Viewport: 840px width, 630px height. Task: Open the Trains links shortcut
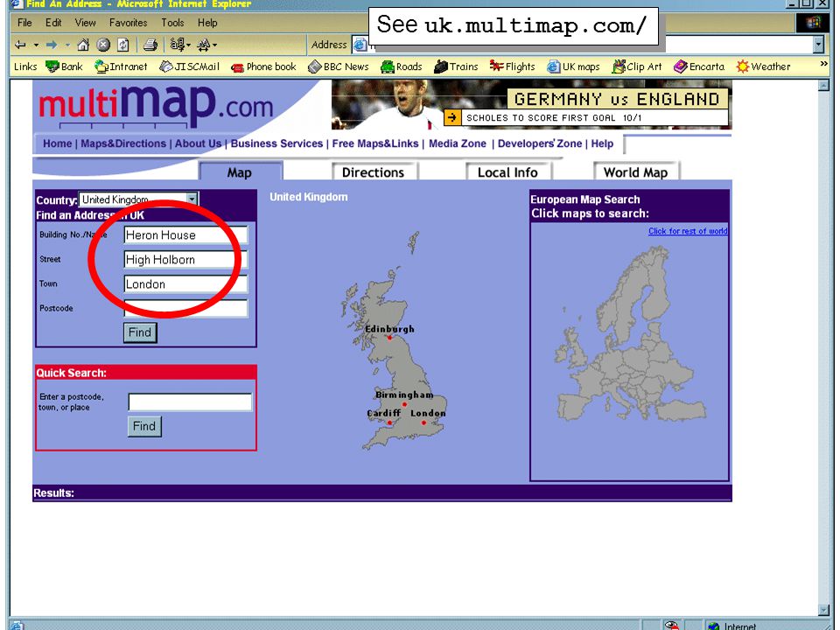[x=456, y=66]
